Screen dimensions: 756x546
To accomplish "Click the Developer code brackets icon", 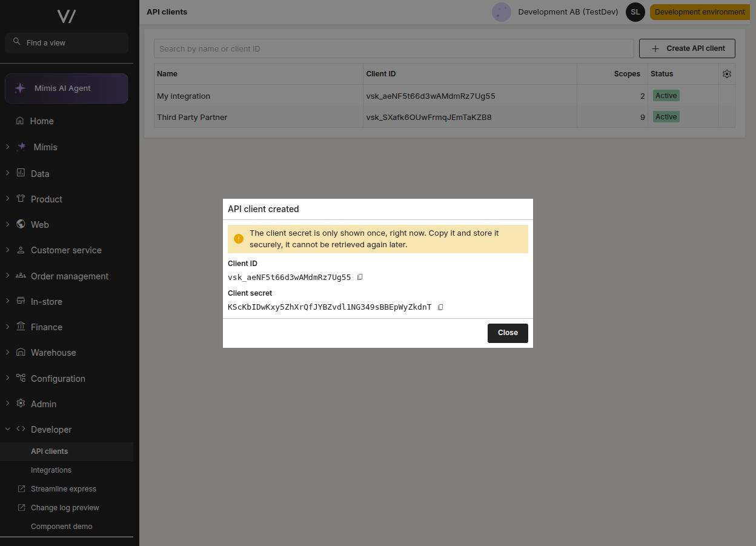I will click(x=21, y=428).
